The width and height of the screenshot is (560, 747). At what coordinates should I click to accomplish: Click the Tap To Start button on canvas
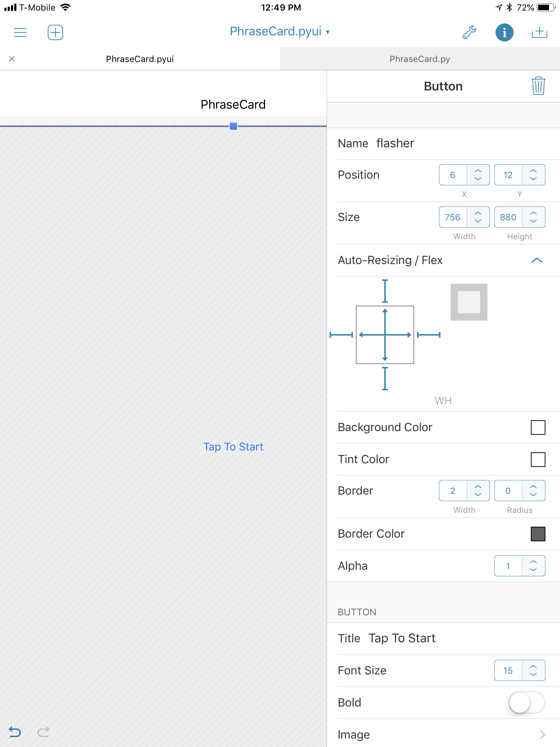pyautogui.click(x=233, y=447)
